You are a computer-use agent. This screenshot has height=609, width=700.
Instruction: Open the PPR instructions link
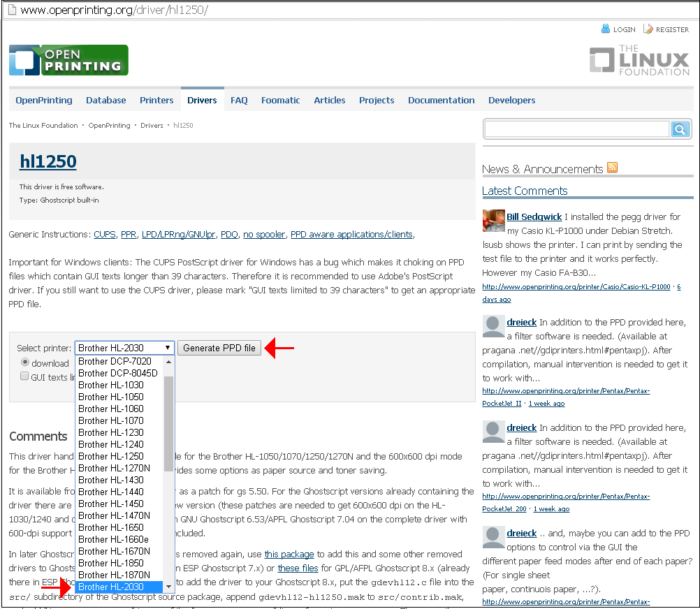(x=129, y=234)
